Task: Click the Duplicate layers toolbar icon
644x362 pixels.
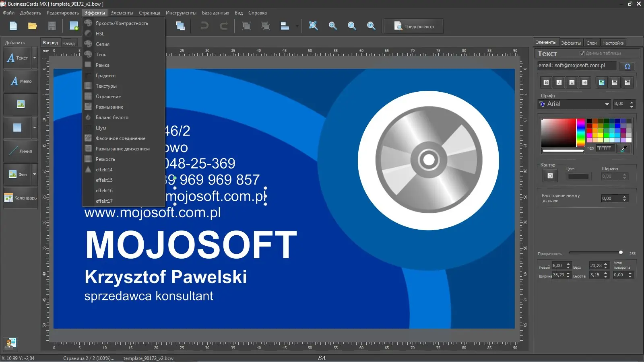Action: pos(180,26)
